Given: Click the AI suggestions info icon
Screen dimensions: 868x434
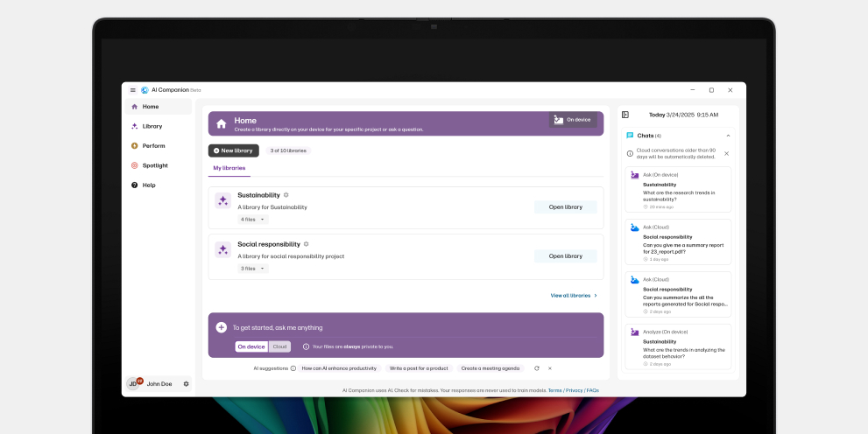Looking at the screenshot, I should tap(293, 368).
